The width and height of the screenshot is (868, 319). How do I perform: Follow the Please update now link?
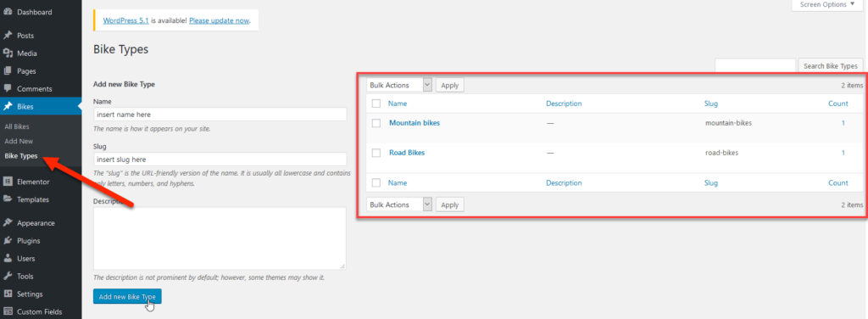click(x=220, y=21)
